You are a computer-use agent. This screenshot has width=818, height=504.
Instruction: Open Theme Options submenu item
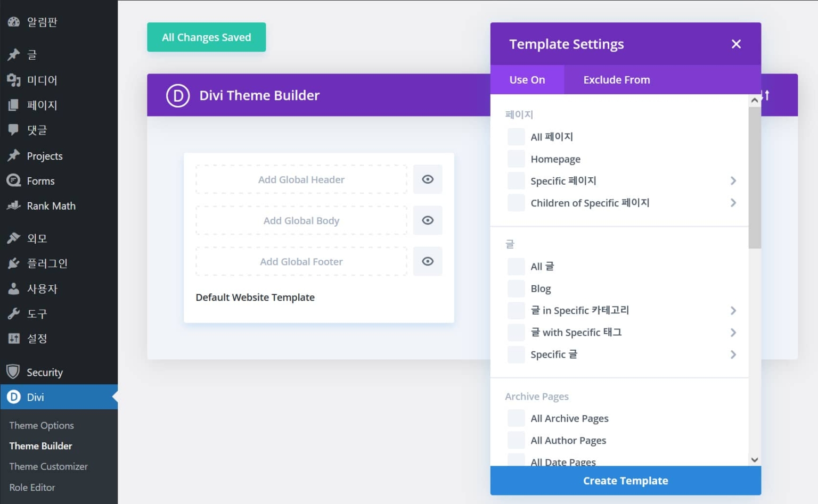pos(42,425)
